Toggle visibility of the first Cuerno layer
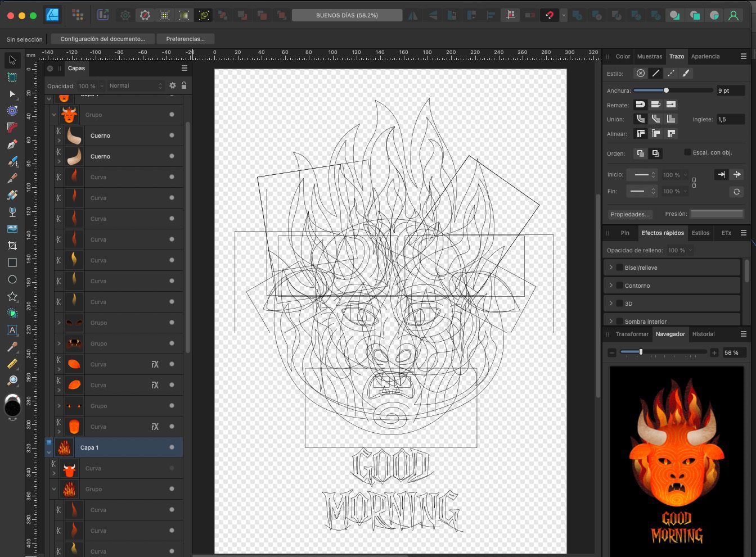This screenshot has width=756, height=557. 172,135
